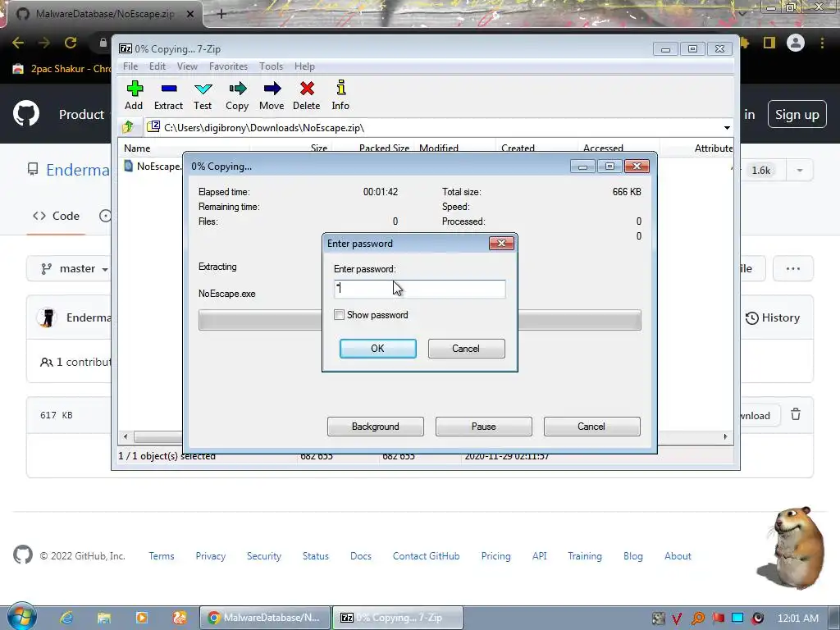Open the Blog footer link
The width and height of the screenshot is (840, 630).
click(632, 555)
